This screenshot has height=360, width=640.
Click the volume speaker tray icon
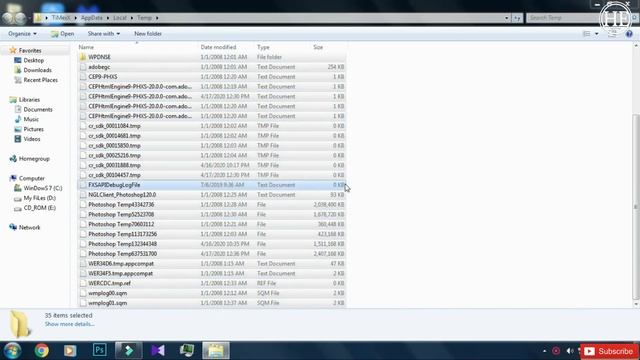570,351
